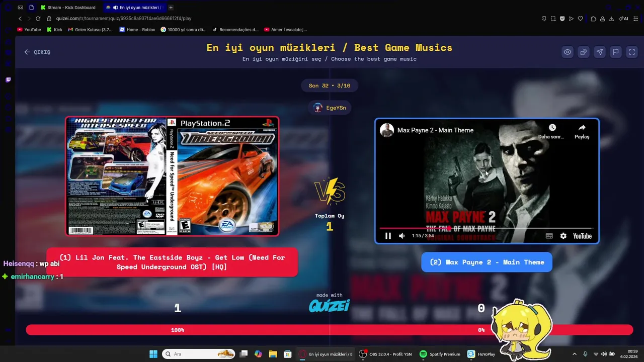Open the Gelen Kutusu Gmail bookmark
Screen dimensions: 644x362
point(91,30)
